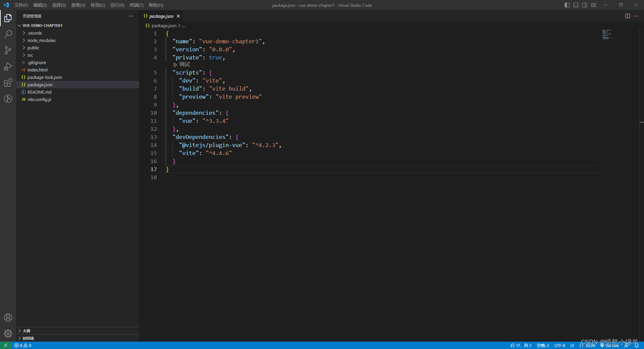Open the Explorer view in activity bar
Screen dimensions: 644x349
8,18
